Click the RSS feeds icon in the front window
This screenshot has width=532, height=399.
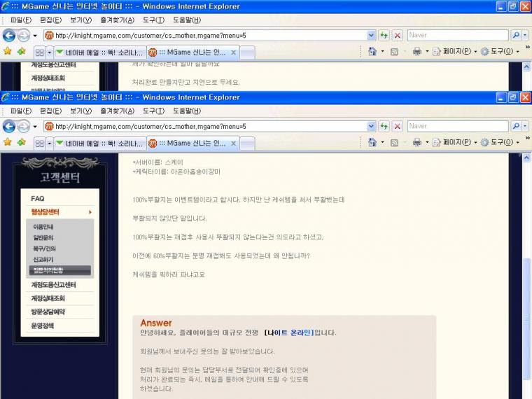tap(394, 143)
